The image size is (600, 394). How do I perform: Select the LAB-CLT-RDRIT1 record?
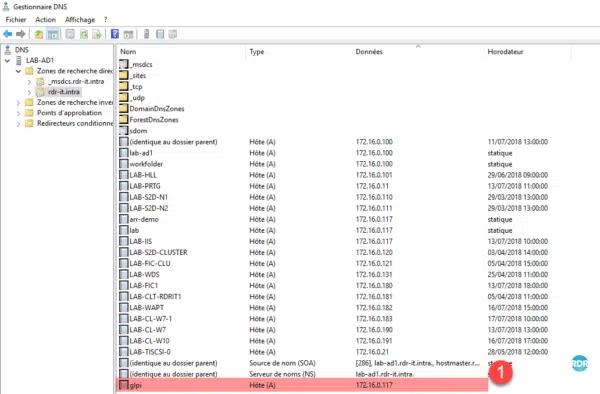click(x=155, y=296)
